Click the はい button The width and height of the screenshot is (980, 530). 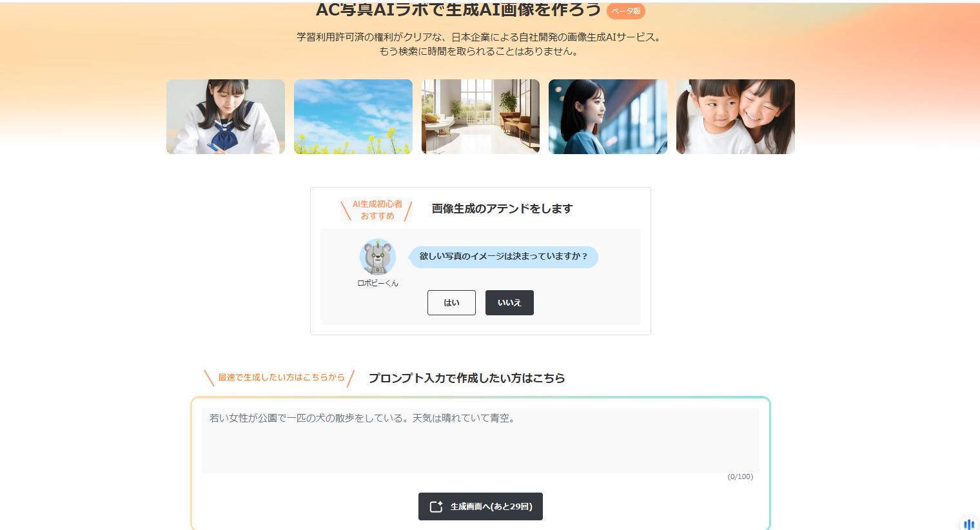[x=451, y=302]
